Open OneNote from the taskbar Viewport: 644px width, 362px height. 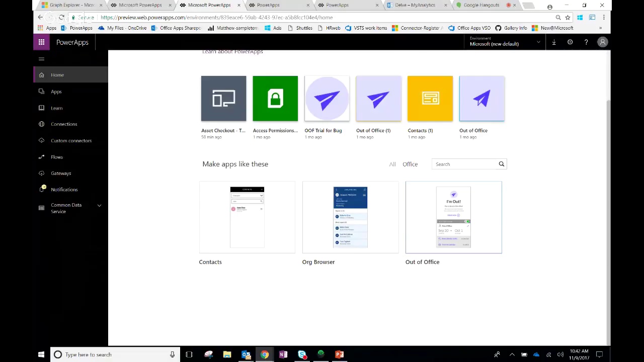[x=283, y=354]
